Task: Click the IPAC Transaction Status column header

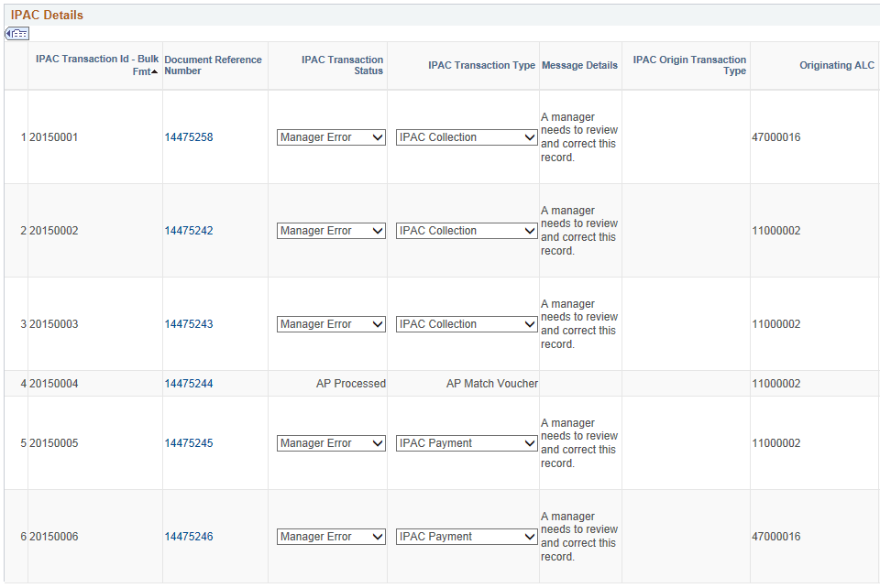Action: [342, 65]
